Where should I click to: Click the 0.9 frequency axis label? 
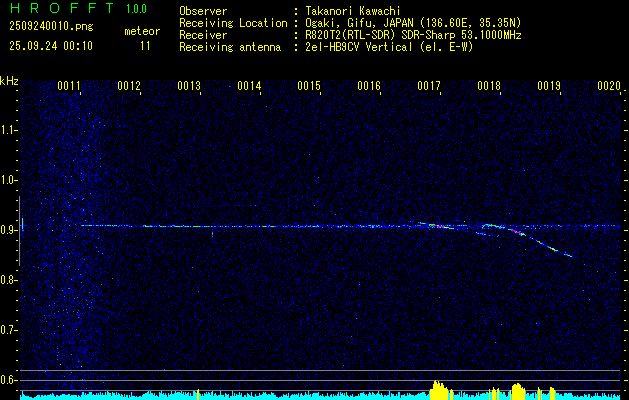point(8,230)
